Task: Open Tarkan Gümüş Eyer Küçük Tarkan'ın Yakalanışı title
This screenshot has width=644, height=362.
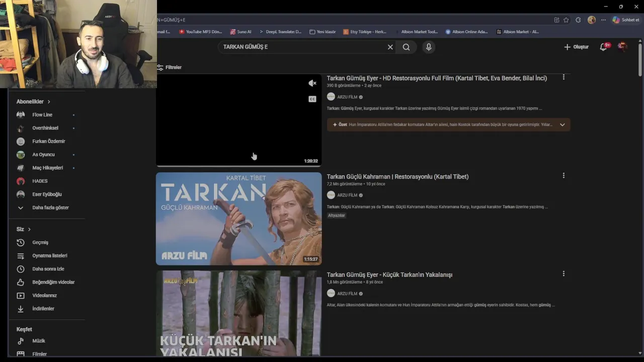Action: pos(389,275)
